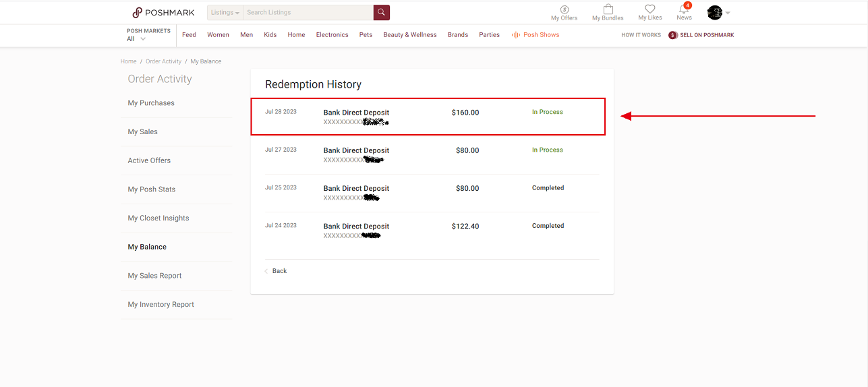This screenshot has height=387, width=868.
Task: Open My Likes heart icon
Action: [x=650, y=9]
